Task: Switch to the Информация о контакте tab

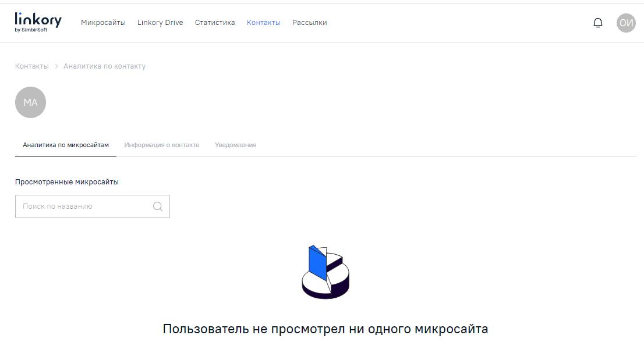Action: click(162, 145)
